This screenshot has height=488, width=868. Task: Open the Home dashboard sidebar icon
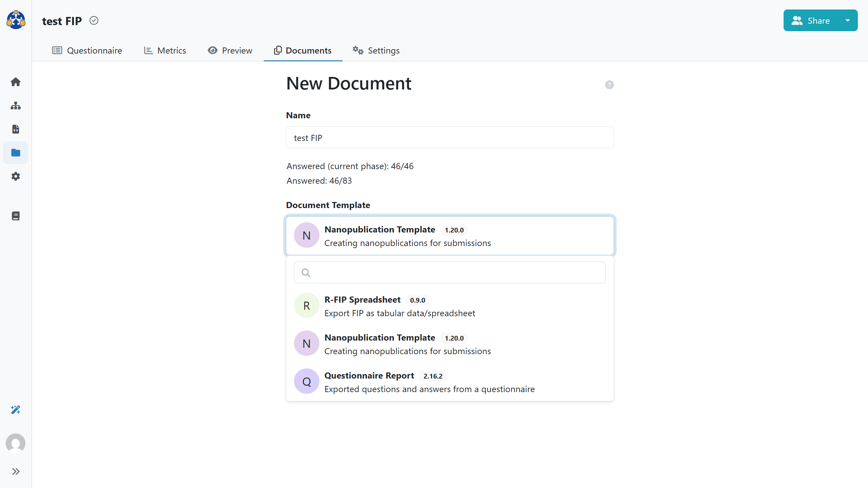16,82
